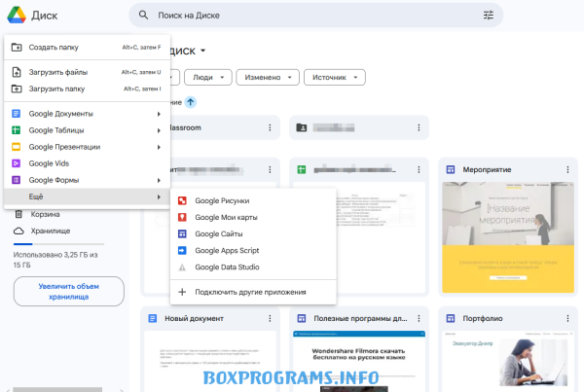Open Google Мои карты
584x392 pixels.
pos(225,218)
